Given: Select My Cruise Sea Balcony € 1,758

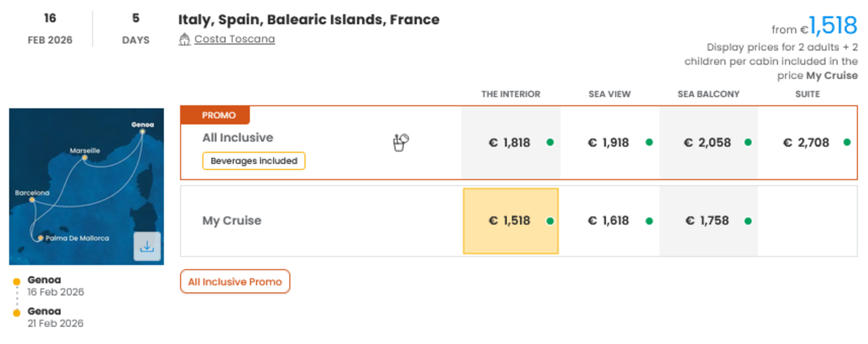Looking at the screenshot, I should [x=708, y=221].
